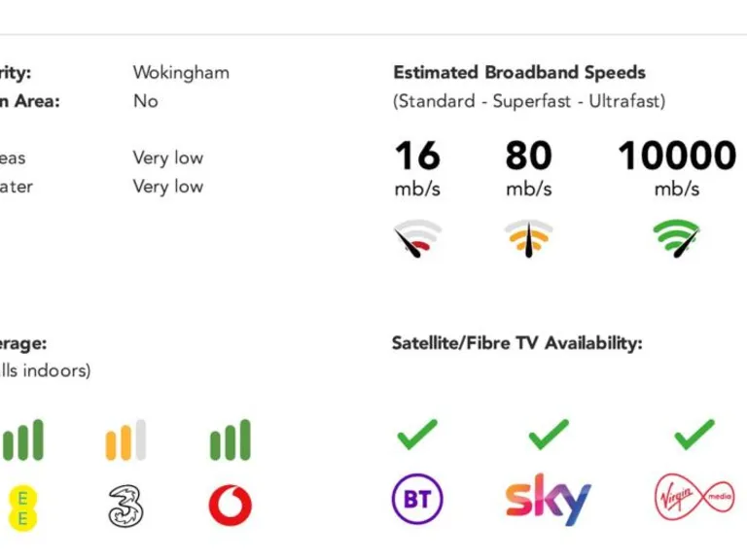Click the Virgin Media logo
The height and width of the screenshot is (560, 747).
click(694, 500)
